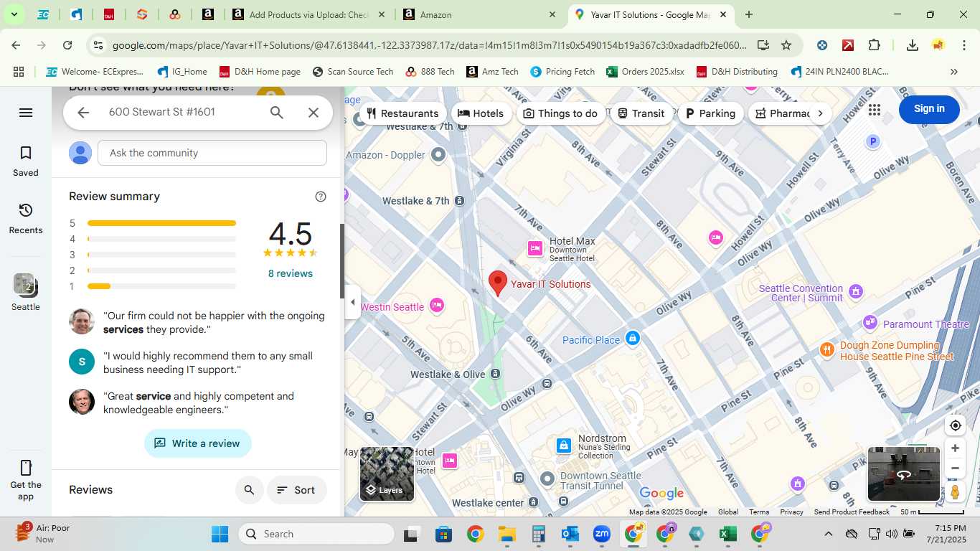
Task: Open the Google apps grid
Action: [874, 110]
